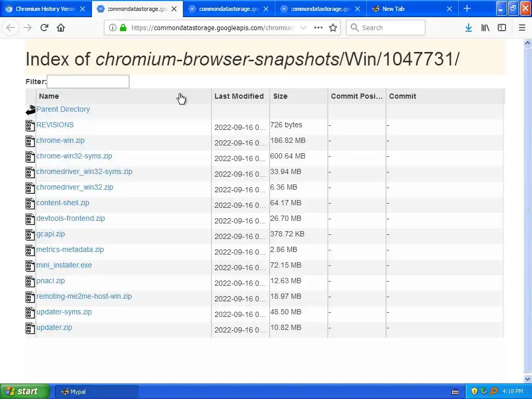Open the REVISIONS file link

55,125
